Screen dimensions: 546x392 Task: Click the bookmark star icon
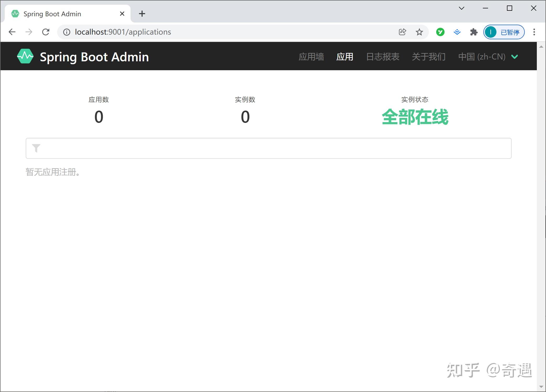pyautogui.click(x=419, y=32)
